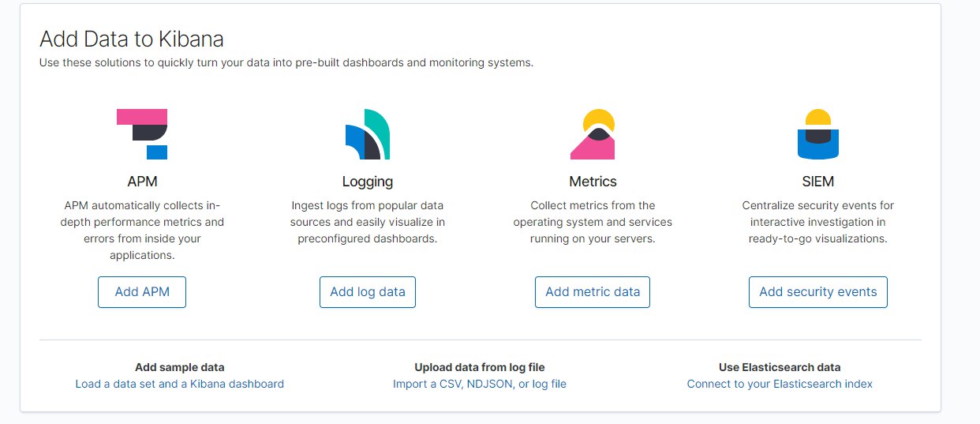Click the Add Data to Kibana page heading

(132, 39)
